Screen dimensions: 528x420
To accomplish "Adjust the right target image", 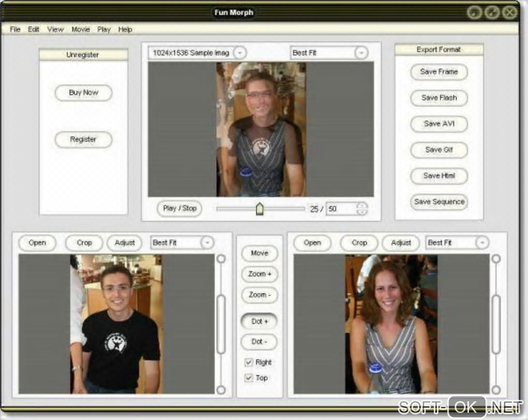I will click(x=401, y=243).
